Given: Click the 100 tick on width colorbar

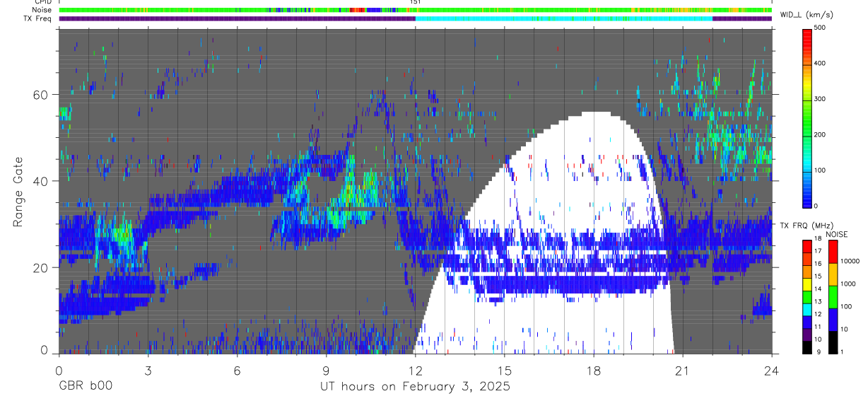Looking at the screenshot, I should tap(821, 170).
